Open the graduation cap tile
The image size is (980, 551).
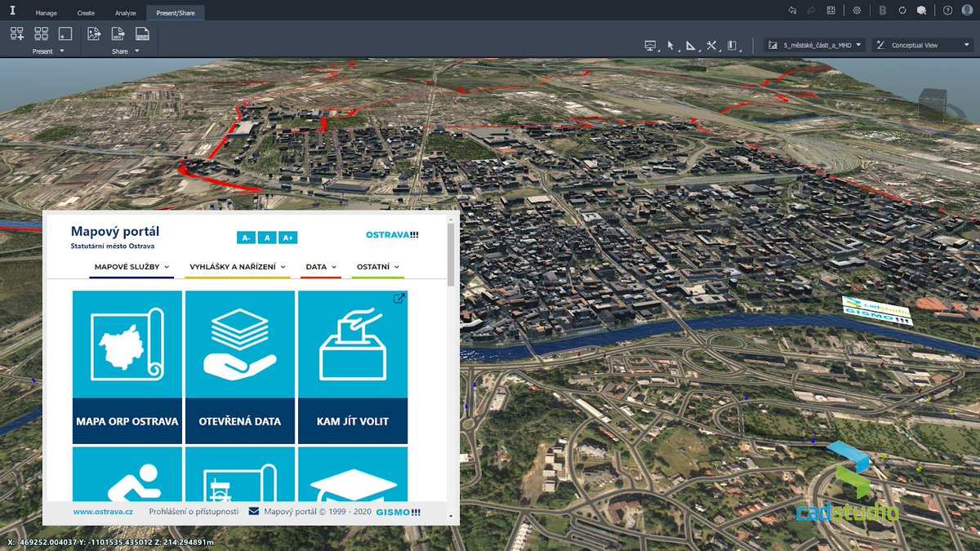[353, 474]
